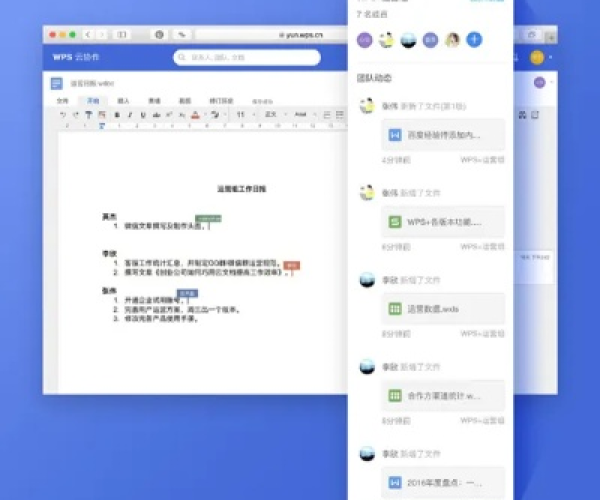This screenshot has width=600, height=500.
Task: Toggle the browser sidebar button
Action: (122, 35)
